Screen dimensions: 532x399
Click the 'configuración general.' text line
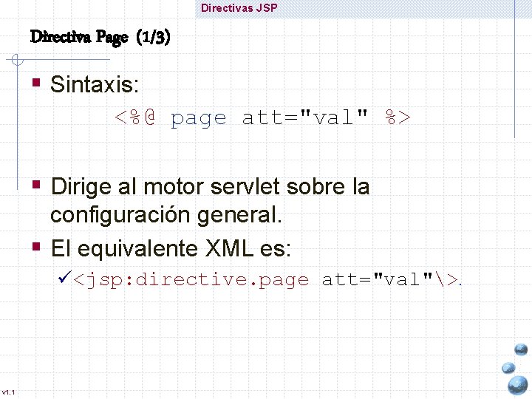click(166, 215)
